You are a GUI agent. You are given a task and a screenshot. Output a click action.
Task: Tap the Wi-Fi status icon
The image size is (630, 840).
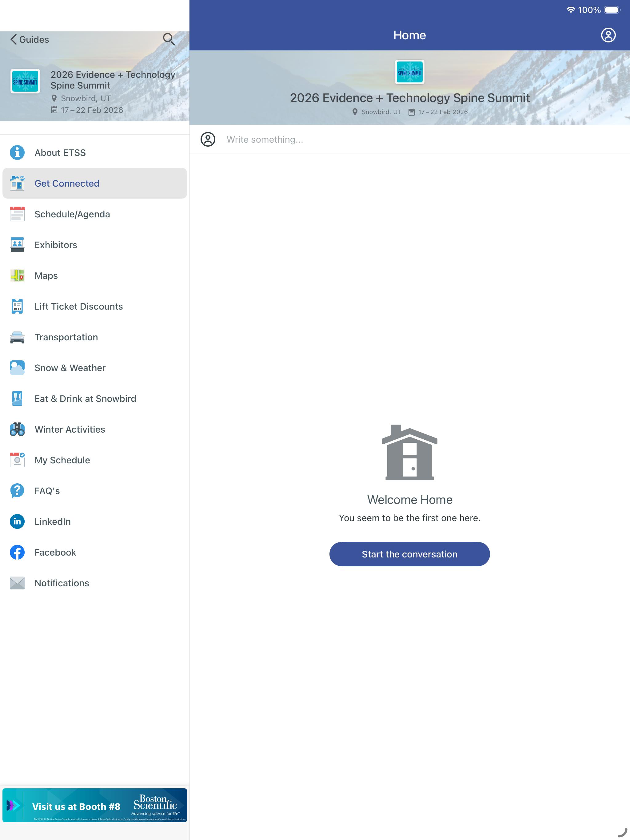(570, 10)
